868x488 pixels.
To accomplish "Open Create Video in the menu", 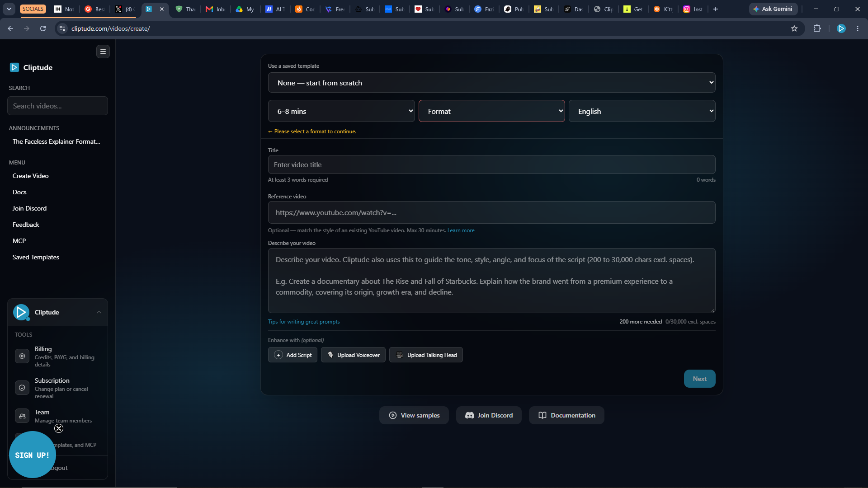I will [31, 176].
